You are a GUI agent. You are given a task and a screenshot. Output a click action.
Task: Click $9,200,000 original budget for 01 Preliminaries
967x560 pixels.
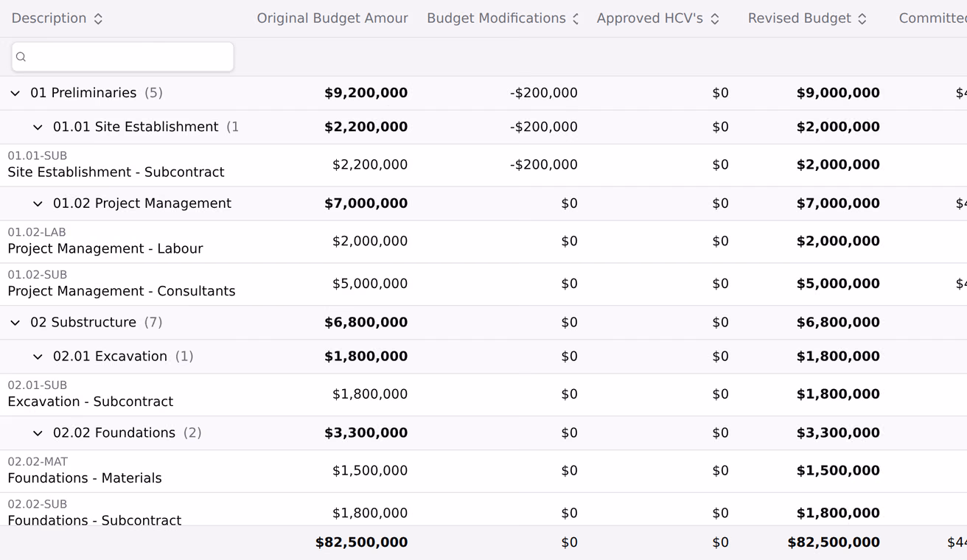366,94
